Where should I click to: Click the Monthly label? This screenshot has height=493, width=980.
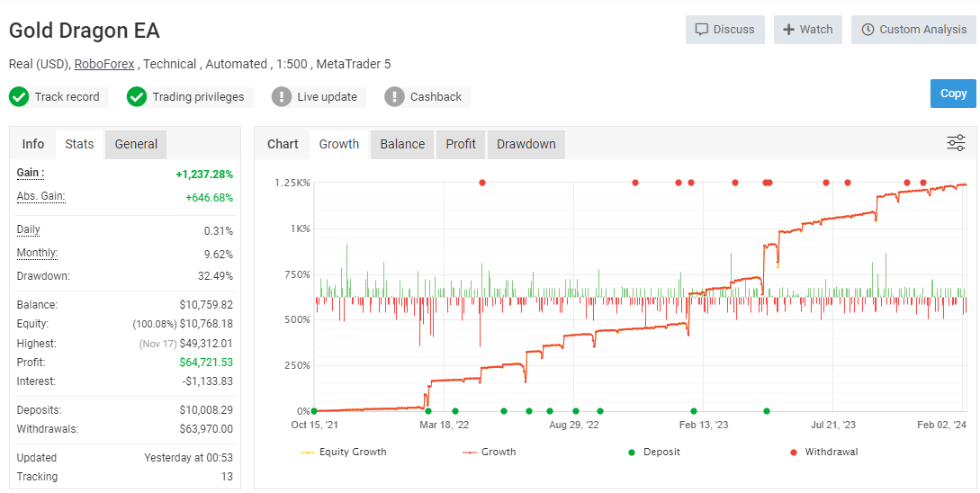(37, 253)
